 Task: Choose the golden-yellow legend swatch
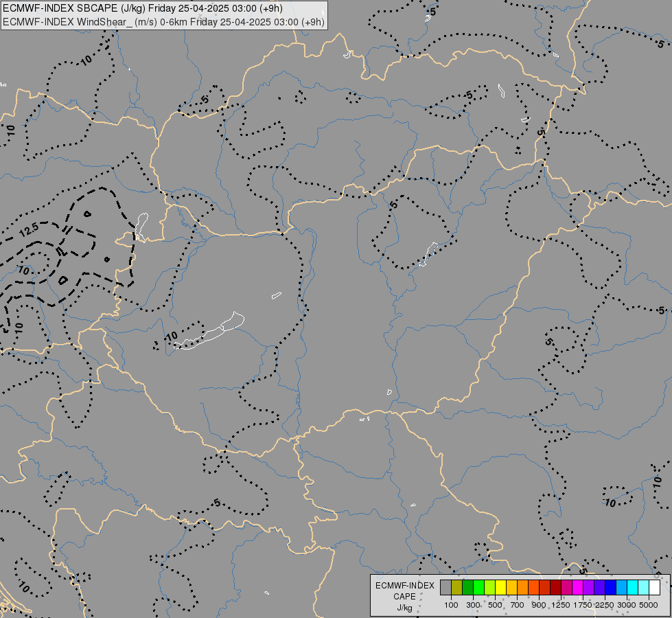(x=511, y=588)
